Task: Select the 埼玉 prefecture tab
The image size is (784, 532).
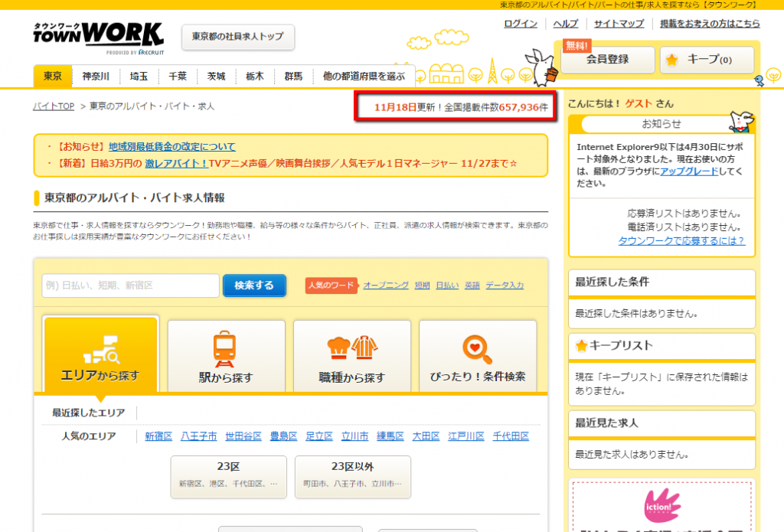Action: (139, 76)
